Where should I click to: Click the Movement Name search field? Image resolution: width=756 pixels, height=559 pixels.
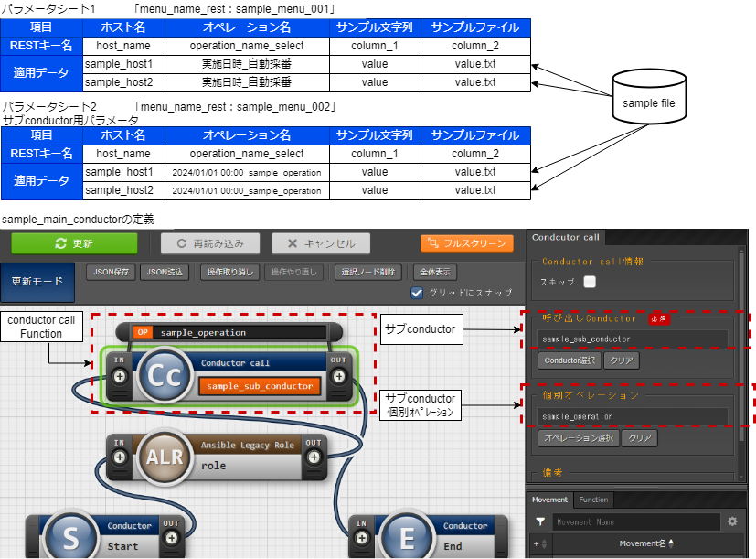coord(634,521)
